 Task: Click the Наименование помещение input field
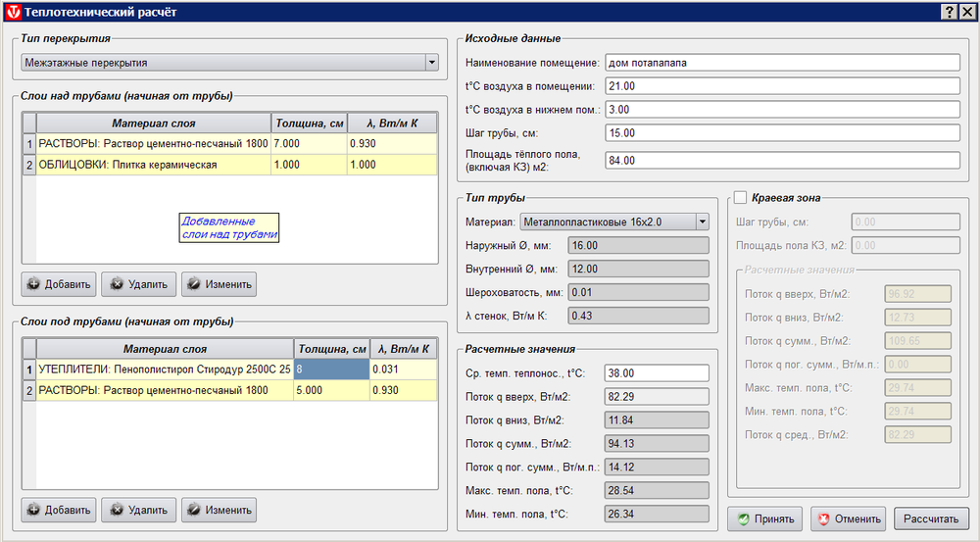pos(782,63)
